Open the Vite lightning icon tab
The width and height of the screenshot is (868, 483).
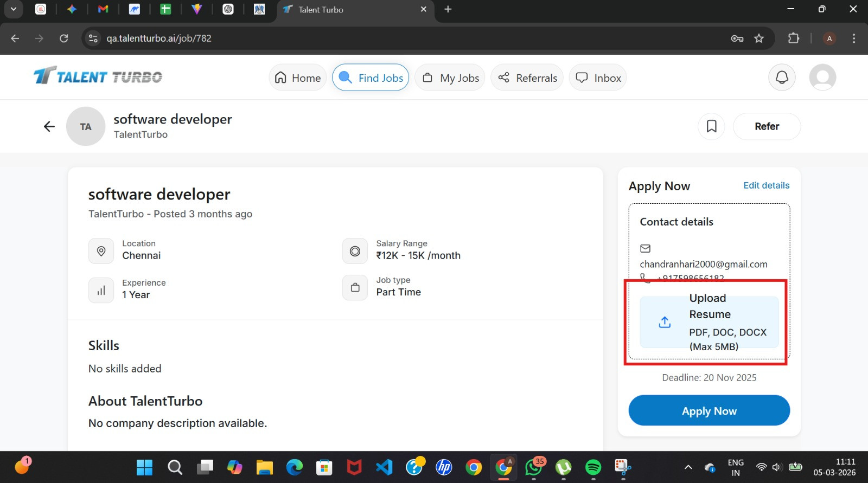(197, 9)
